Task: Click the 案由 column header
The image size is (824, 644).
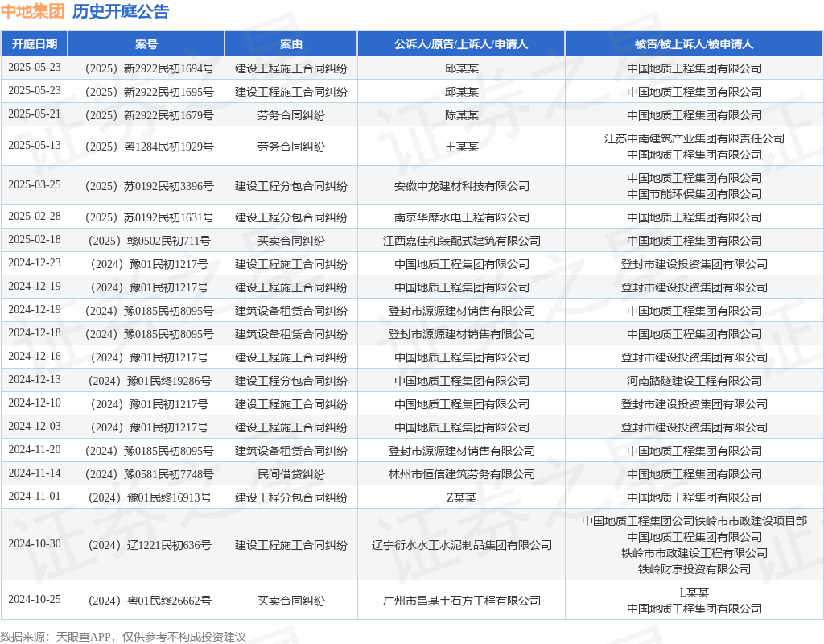Action: point(291,44)
